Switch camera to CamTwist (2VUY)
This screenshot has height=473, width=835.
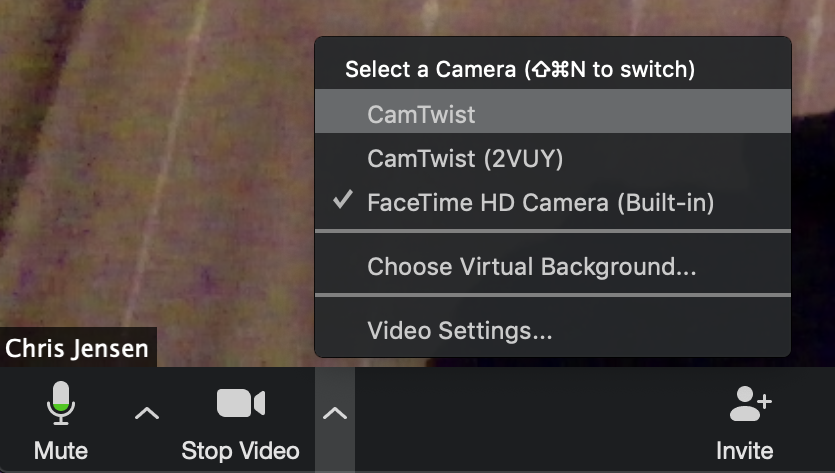[x=553, y=158]
